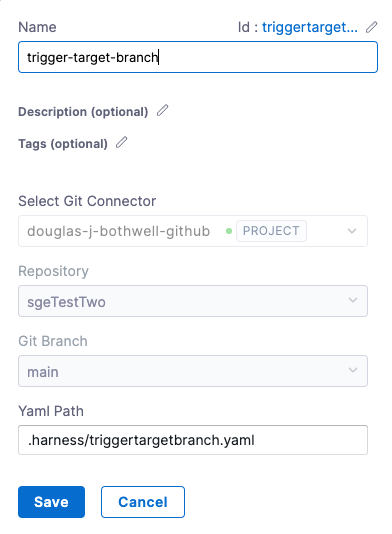Screen dimensions: 392x534
Task: Click the blue triggertarget... Id text
Action: (x=310, y=27)
